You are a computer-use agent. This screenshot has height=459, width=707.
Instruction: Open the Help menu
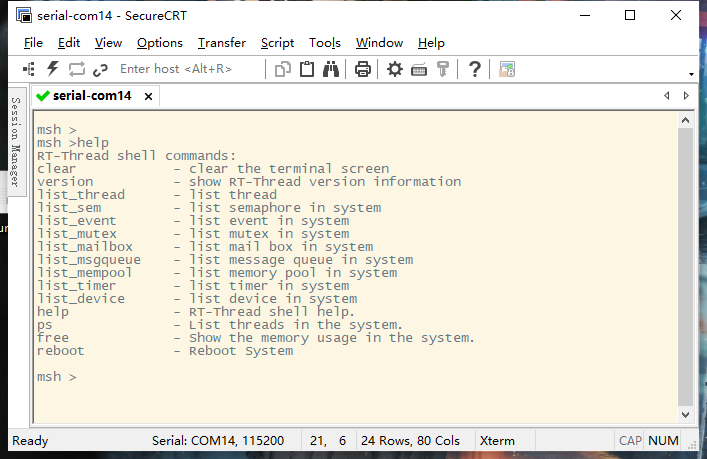click(431, 43)
